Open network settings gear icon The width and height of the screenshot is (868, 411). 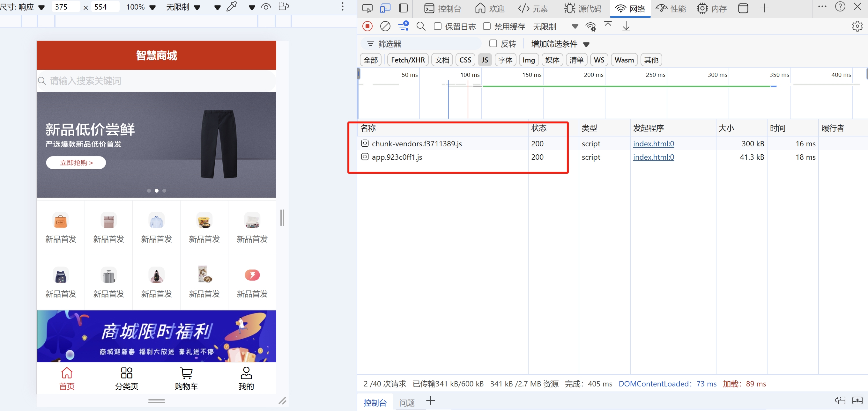(x=857, y=26)
